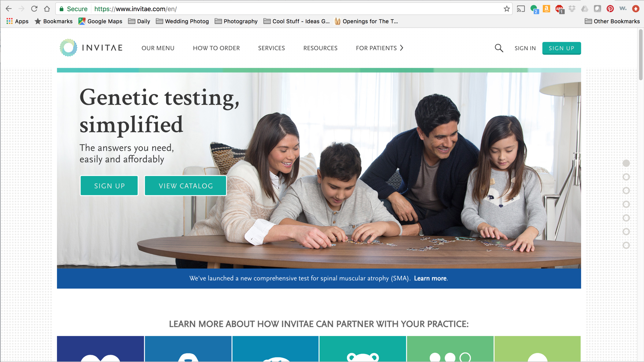
Task: Open the Apps grid shortcut
Action: tap(17, 21)
